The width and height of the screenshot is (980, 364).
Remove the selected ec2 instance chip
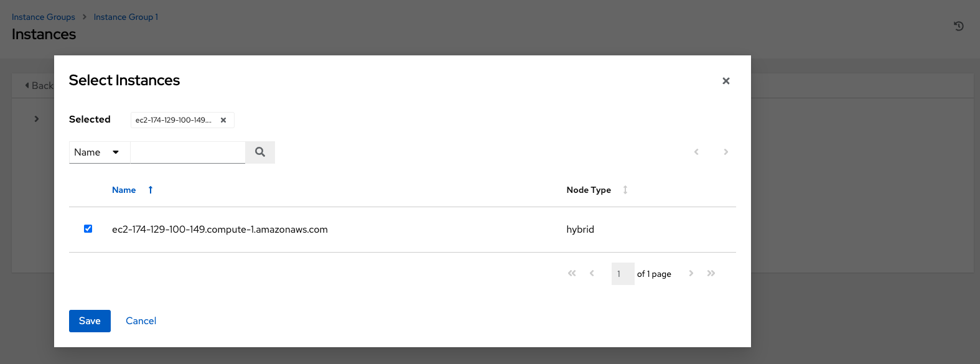[223, 120]
